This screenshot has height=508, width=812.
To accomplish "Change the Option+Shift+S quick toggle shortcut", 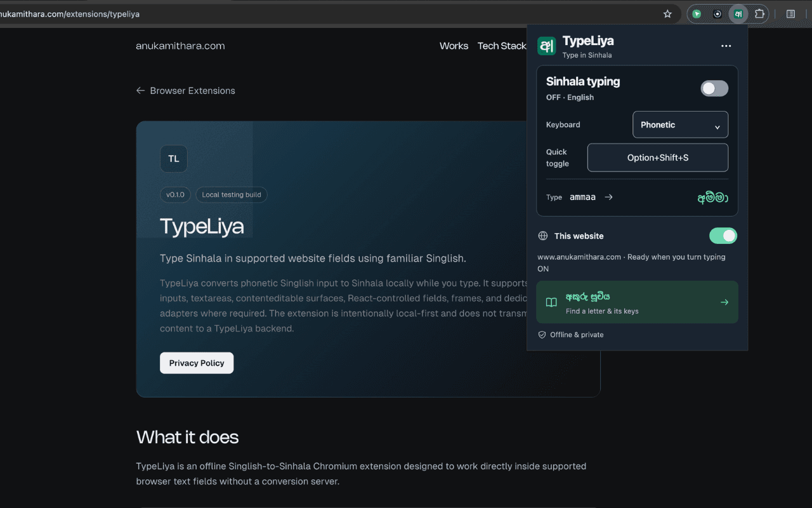I will click(x=658, y=157).
